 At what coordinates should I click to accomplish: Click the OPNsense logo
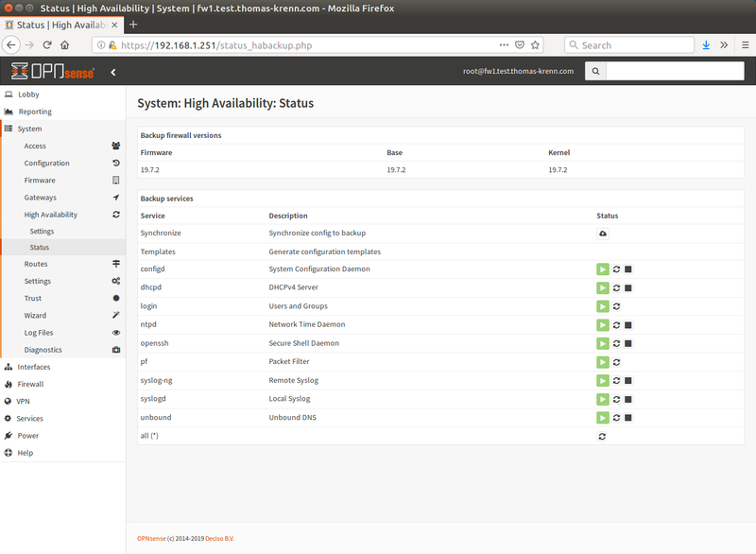point(53,71)
